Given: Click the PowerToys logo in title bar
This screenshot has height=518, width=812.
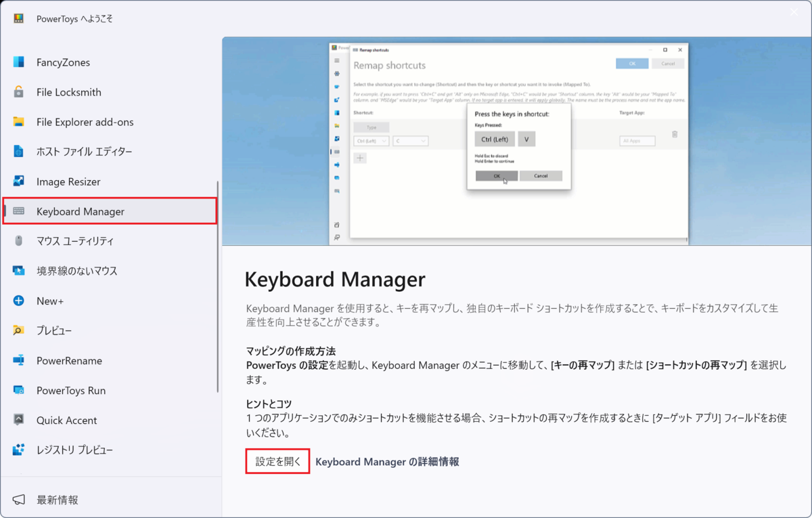Looking at the screenshot, I should pyautogui.click(x=19, y=19).
